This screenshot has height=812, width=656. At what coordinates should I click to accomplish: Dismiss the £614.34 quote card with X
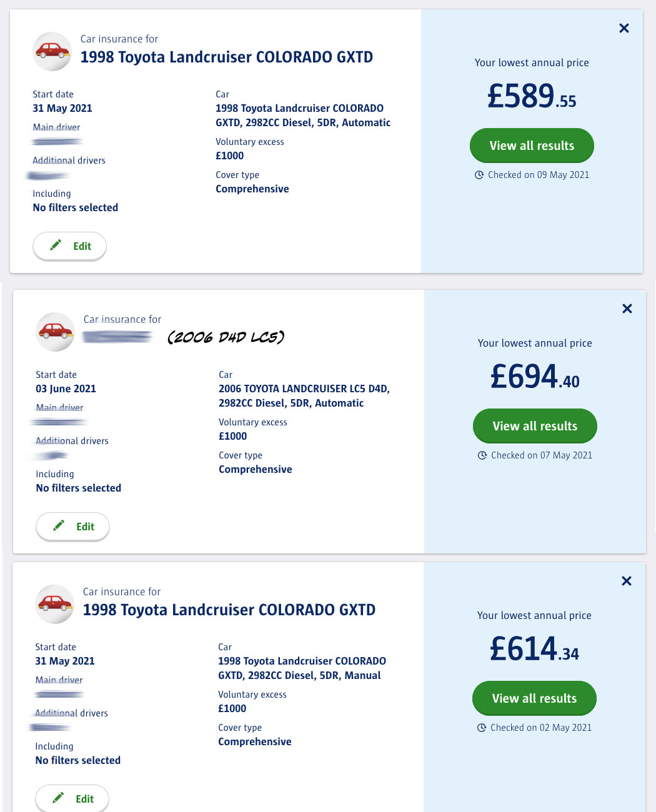tap(626, 581)
